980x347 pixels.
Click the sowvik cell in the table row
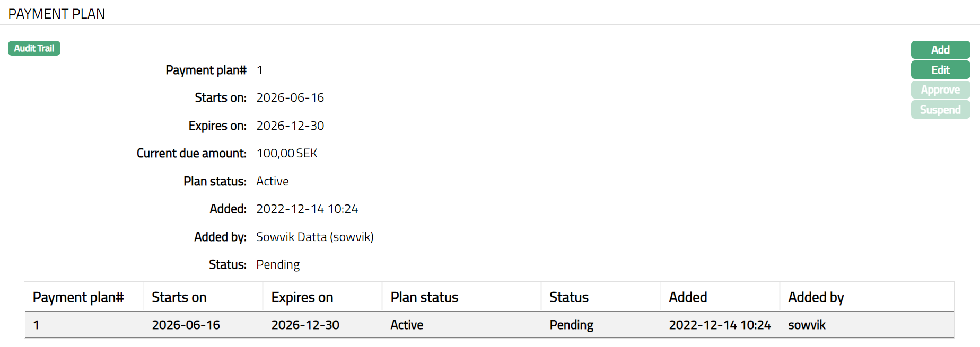pyautogui.click(x=807, y=325)
